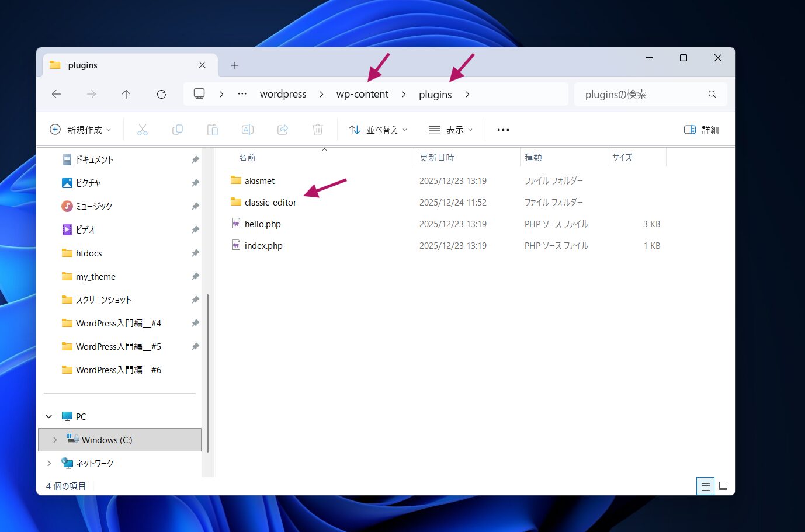
Task: Go up one folder level
Action: (x=126, y=94)
